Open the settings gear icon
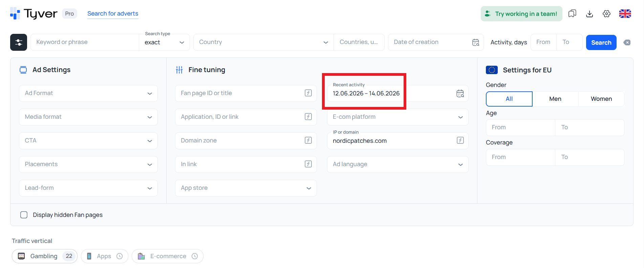644x268 pixels. 606,14
